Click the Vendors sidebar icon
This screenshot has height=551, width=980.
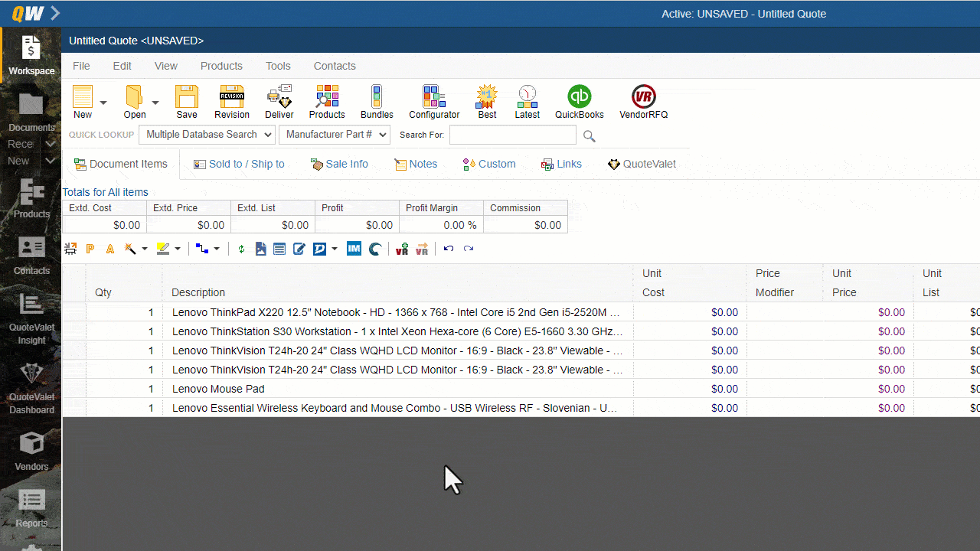31,450
